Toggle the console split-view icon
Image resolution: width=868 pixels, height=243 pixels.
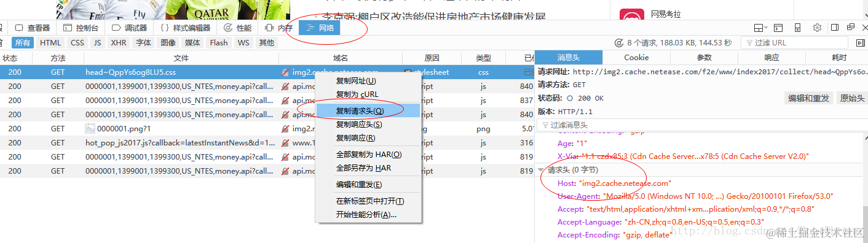pos(778,28)
